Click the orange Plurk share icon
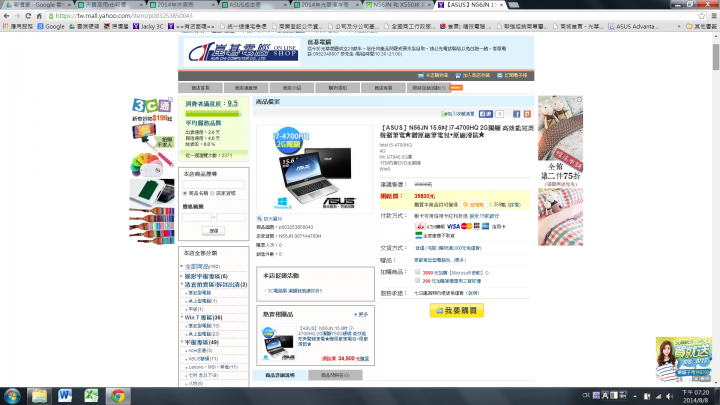The height and width of the screenshot is (405, 720). tap(527, 114)
